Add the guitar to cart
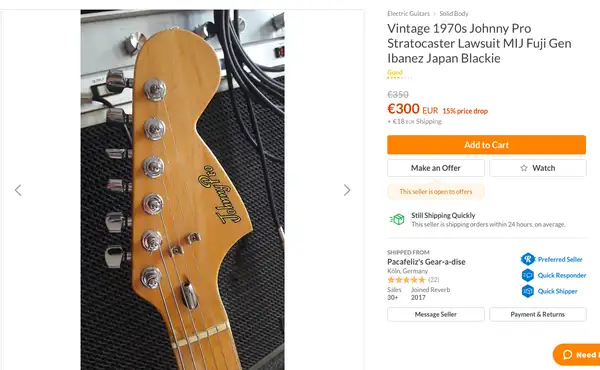This screenshot has height=370, width=600. tap(486, 145)
